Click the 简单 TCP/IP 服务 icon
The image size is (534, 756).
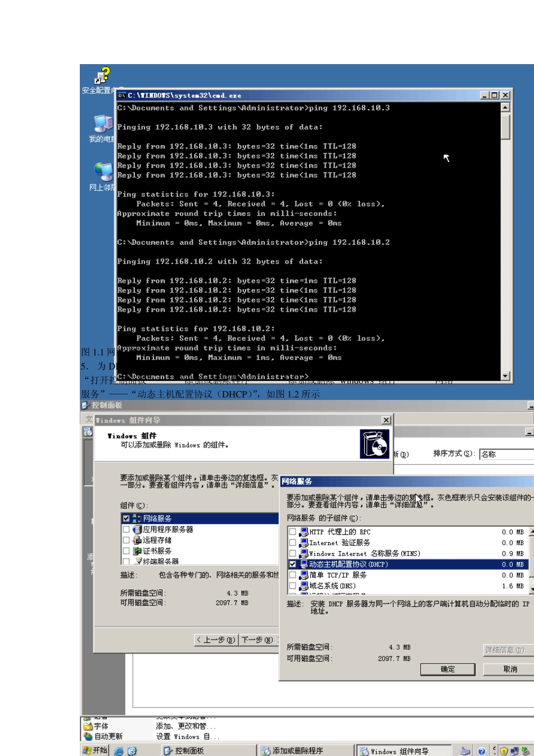click(304, 575)
